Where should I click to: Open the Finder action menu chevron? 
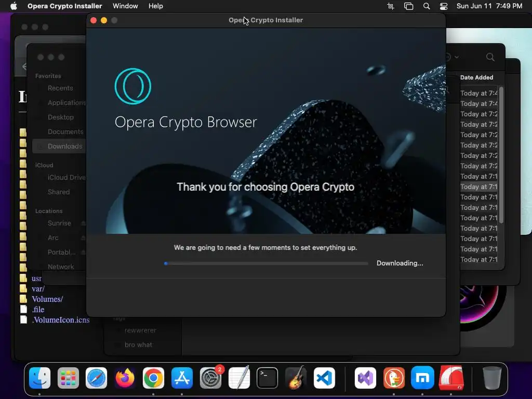[x=457, y=57]
